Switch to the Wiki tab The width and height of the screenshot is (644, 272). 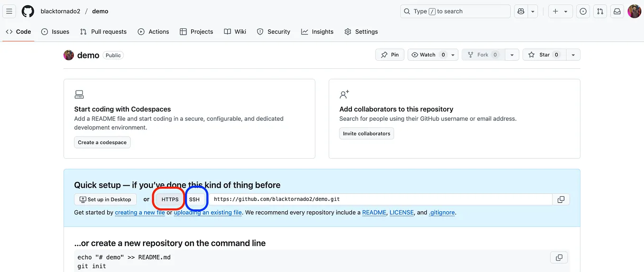(235, 32)
